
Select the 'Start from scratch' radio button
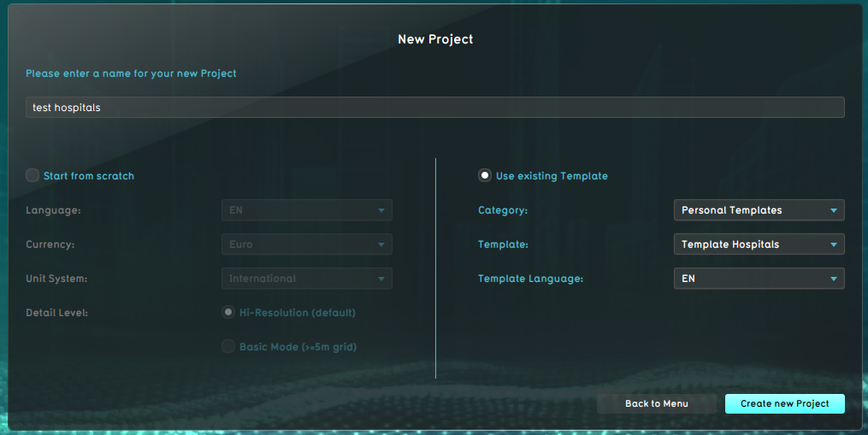pyautogui.click(x=33, y=176)
